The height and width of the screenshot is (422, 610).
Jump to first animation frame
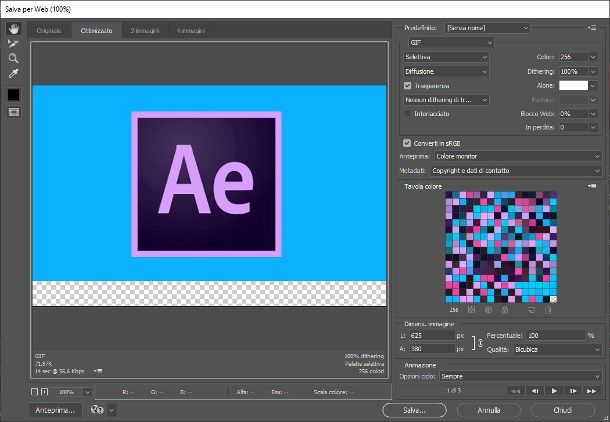[515, 391]
